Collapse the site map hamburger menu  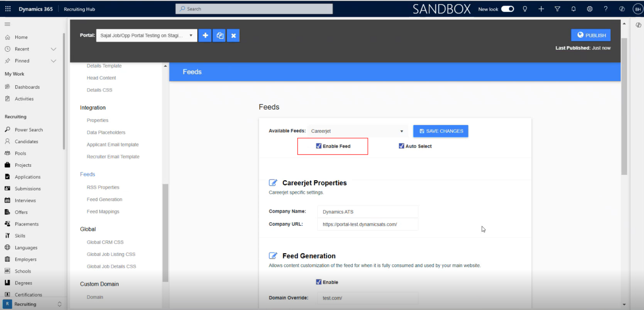pos(7,24)
